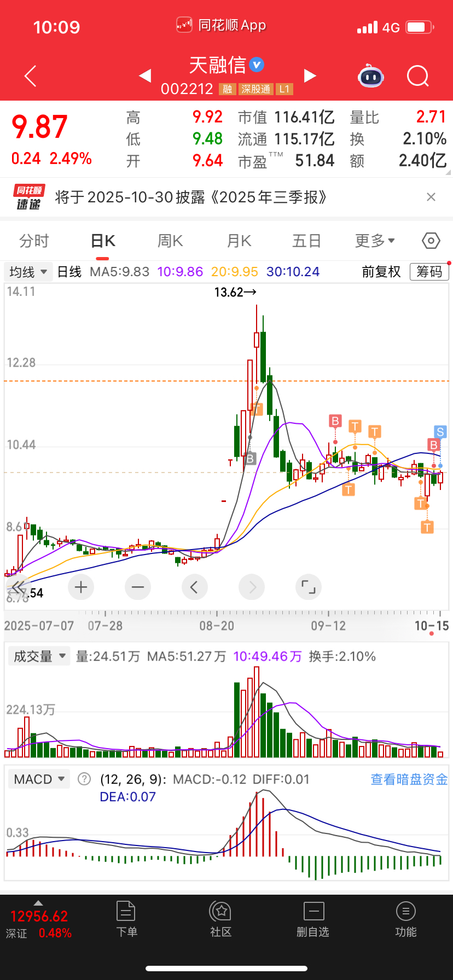
Task: Tap the 30:10.24 moving average label
Action: [x=293, y=272]
